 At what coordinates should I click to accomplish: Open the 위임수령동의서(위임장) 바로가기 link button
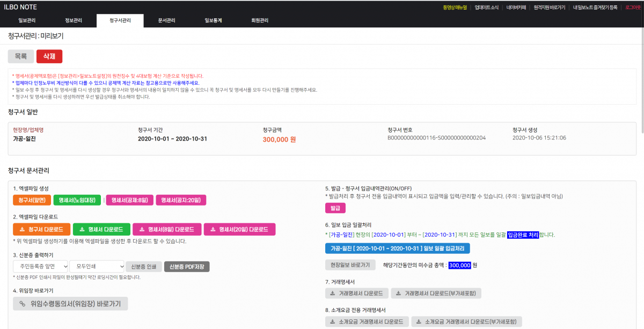[70, 304]
